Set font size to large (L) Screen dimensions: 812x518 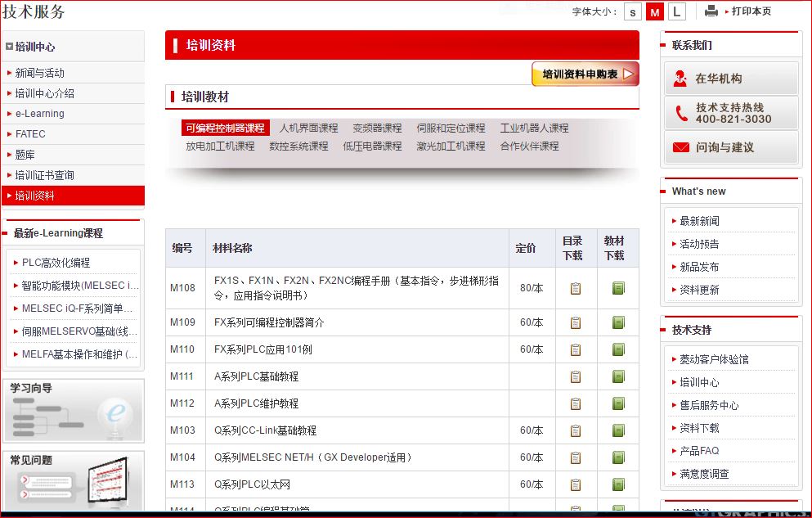click(x=676, y=11)
